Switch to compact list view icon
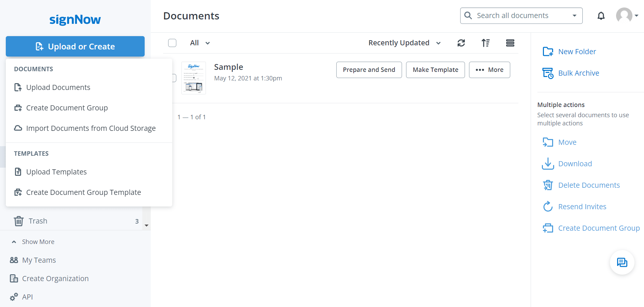This screenshot has width=644, height=307. tap(510, 43)
